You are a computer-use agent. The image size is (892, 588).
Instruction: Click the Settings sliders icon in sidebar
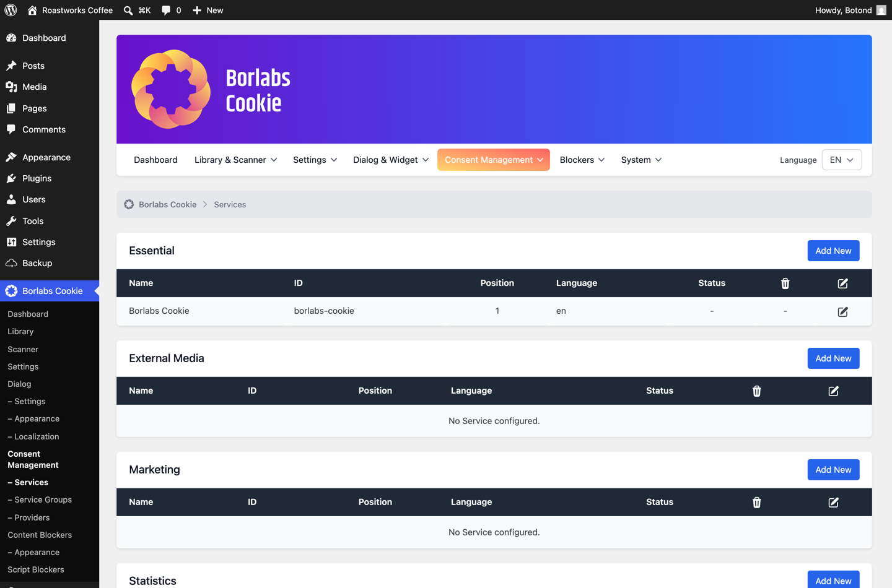11,242
